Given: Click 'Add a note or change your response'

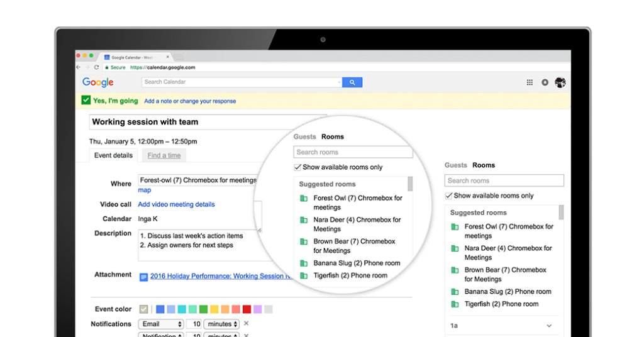Looking at the screenshot, I should [x=190, y=101].
